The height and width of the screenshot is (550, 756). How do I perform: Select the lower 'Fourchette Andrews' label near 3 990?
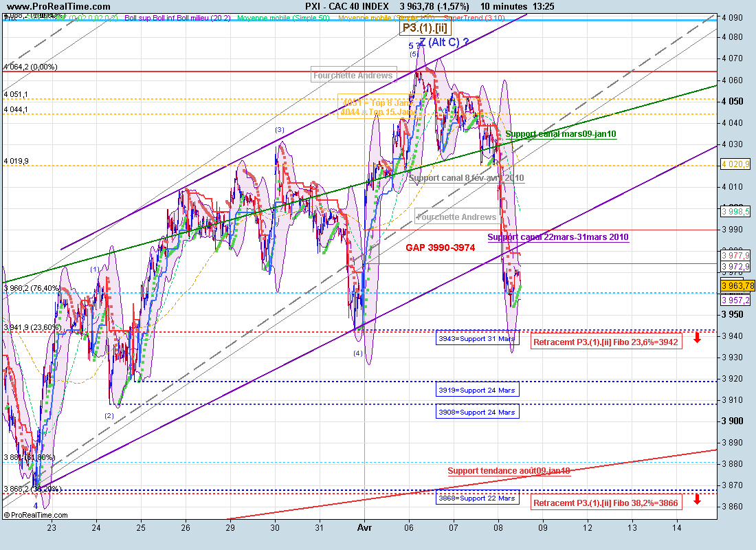(456, 217)
